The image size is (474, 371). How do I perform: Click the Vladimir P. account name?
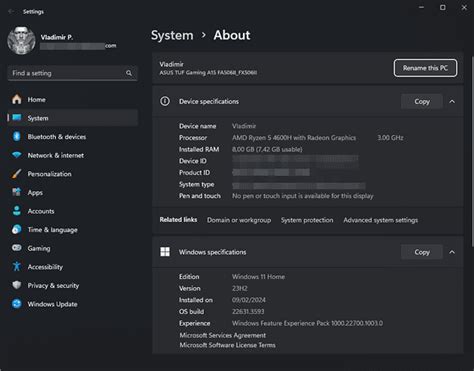coord(57,37)
